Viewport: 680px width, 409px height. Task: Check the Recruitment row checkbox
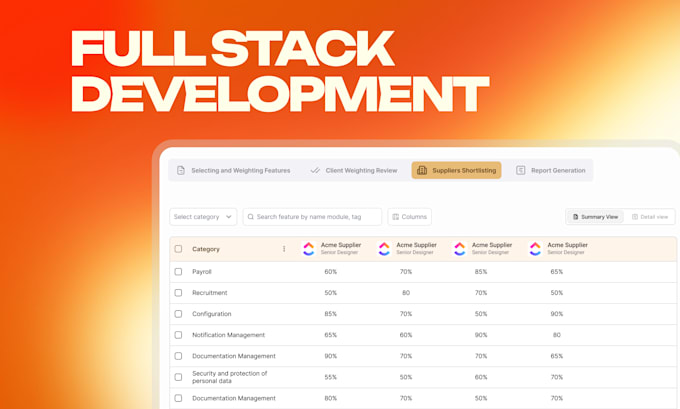(x=178, y=293)
